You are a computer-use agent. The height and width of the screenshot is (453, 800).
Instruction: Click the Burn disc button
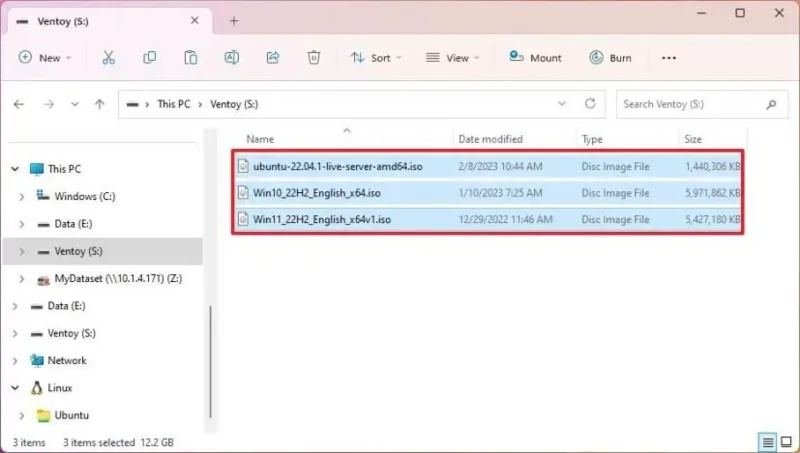(610, 58)
